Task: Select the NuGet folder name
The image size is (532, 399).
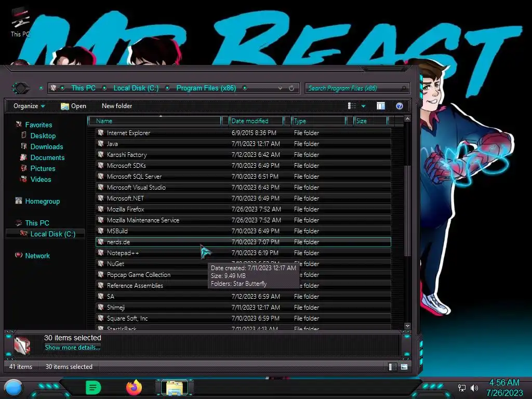Action: click(x=115, y=263)
